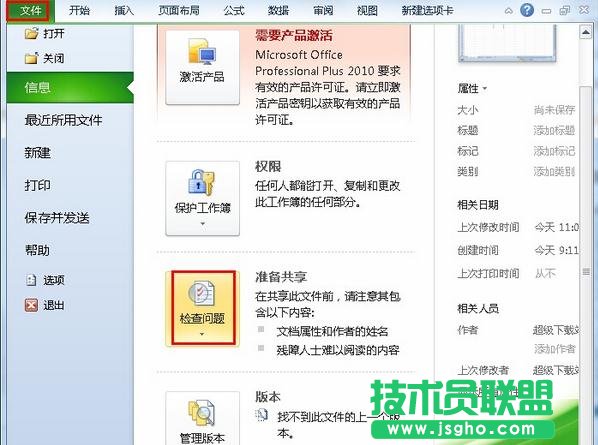The height and width of the screenshot is (445, 598).
Task: Click the 版本 heading text
Action: click(268, 397)
